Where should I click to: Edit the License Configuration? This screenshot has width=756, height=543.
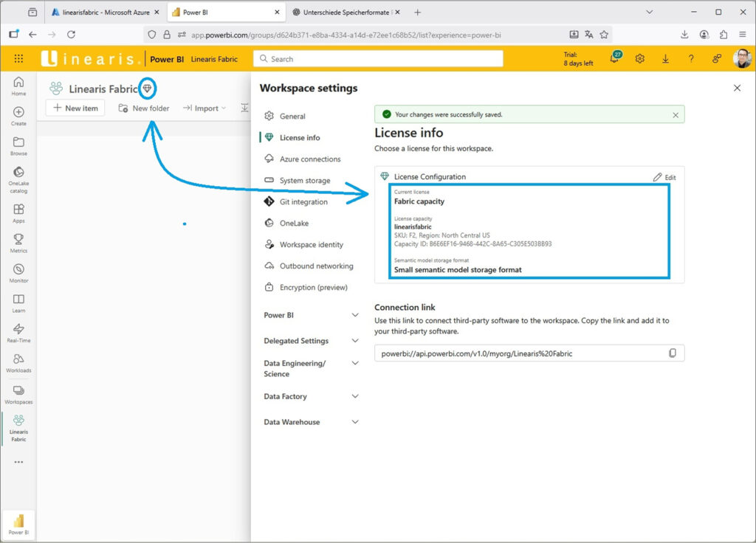point(665,177)
